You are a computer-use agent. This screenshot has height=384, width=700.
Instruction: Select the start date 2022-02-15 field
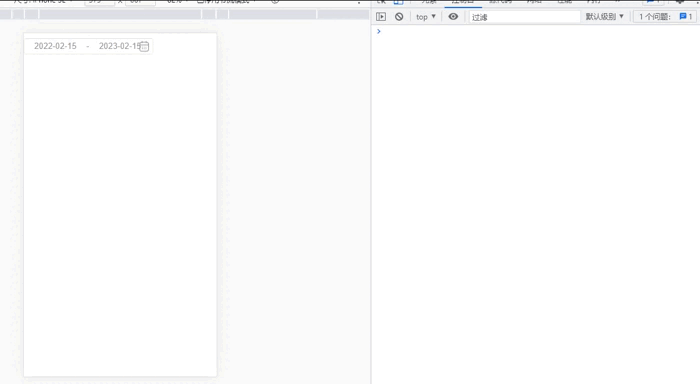(x=55, y=46)
